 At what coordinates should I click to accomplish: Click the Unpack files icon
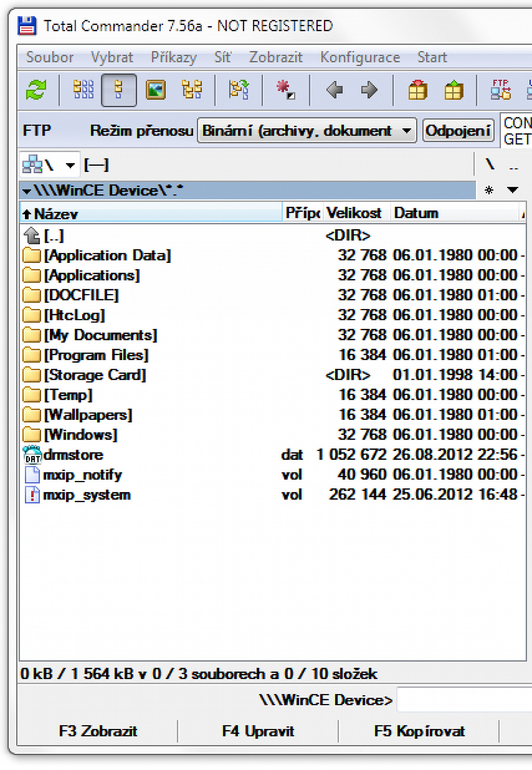pos(454,90)
